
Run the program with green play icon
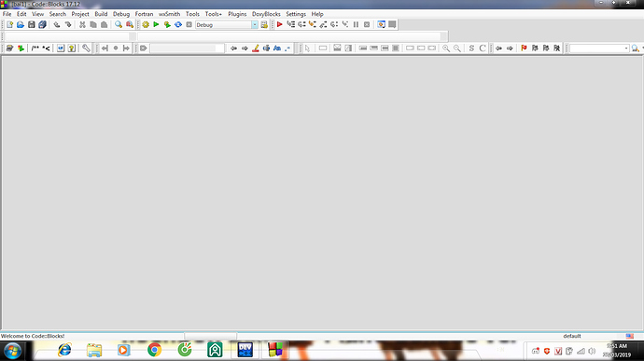tap(156, 24)
